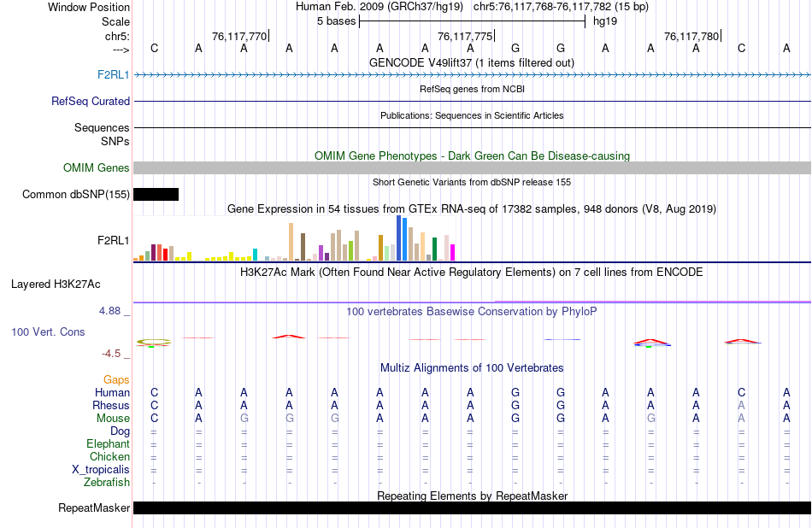Click the X_tropicalis species row label

click(101, 470)
